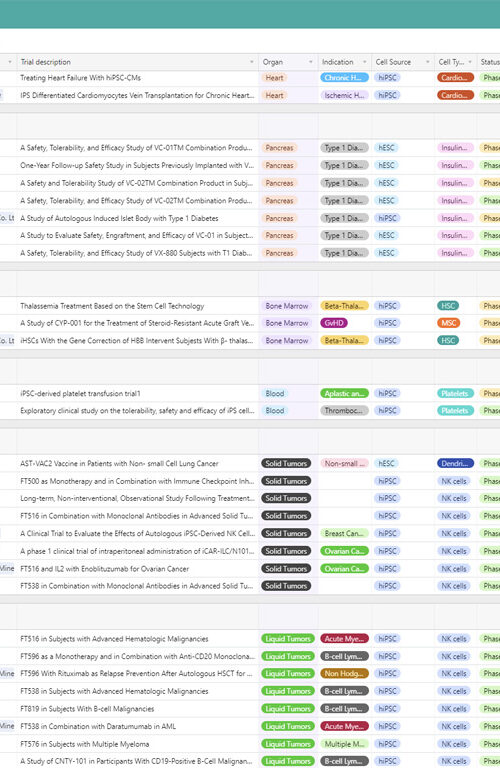This screenshot has width=500, height=768.
Task: Select the Non Hodg... indication tag
Action: pyautogui.click(x=344, y=673)
